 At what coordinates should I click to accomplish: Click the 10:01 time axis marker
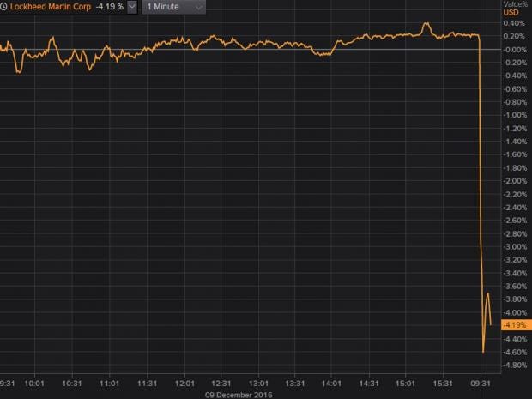click(35, 383)
